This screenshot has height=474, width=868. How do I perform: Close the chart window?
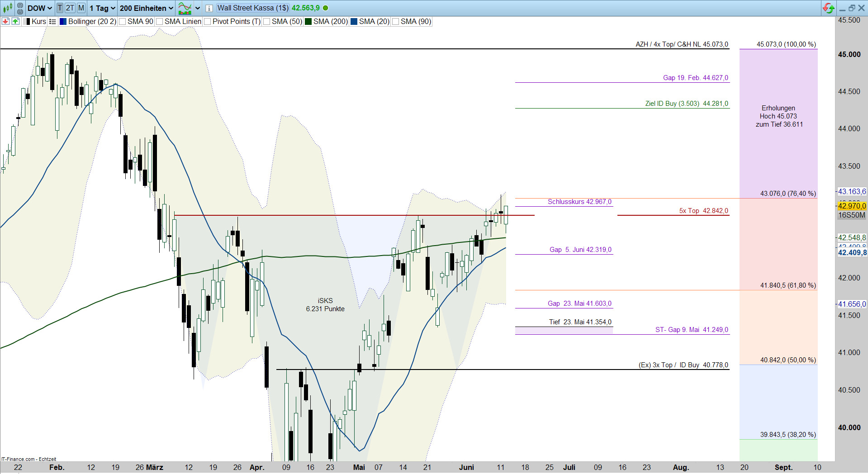point(862,8)
